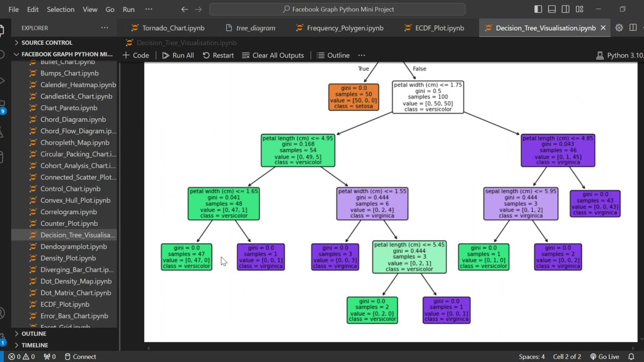644x362 pixels.
Task: Open the notebook settings gear icon
Action: click(x=619, y=28)
